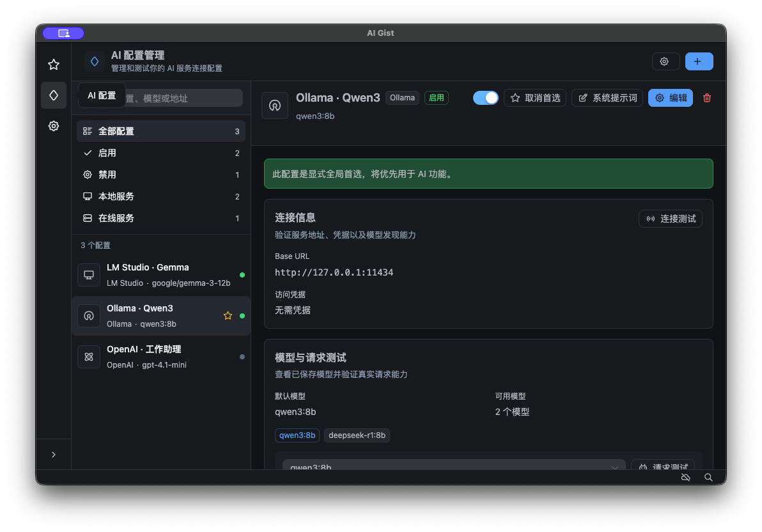Viewport: 762px width, 532px height.
Task: Click the cloud-off sync icon in status bar
Action: pyautogui.click(x=685, y=478)
